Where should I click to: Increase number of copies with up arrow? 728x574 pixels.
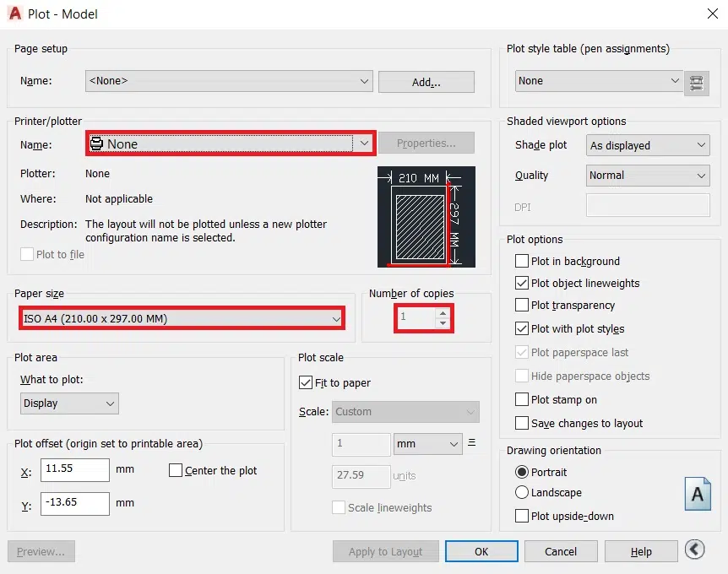[x=443, y=312]
